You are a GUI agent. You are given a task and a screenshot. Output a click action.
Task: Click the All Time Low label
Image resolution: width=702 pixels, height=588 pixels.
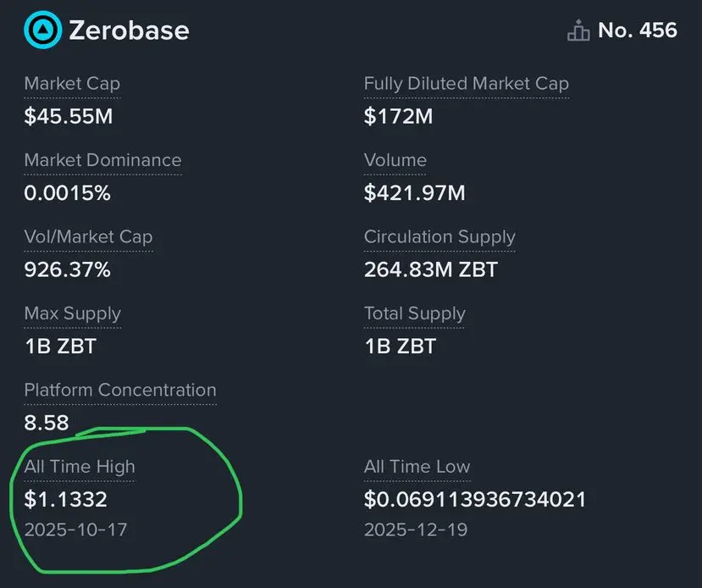pyautogui.click(x=417, y=466)
